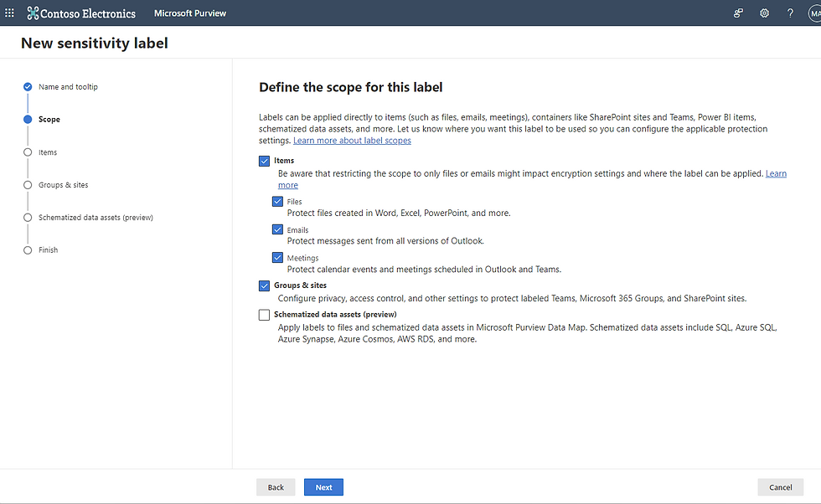
Task: Enable Schematized data assets (preview) checkbox
Action: pyautogui.click(x=265, y=315)
